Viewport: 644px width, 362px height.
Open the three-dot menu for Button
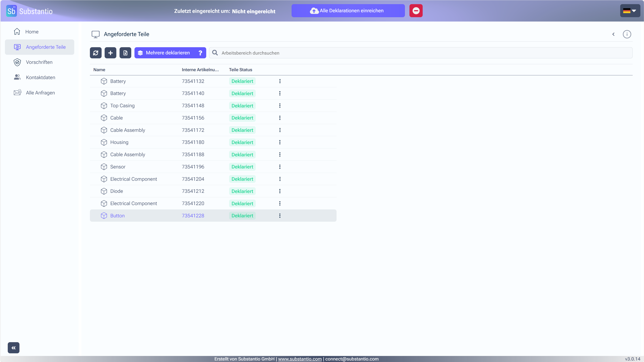coord(280,215)
